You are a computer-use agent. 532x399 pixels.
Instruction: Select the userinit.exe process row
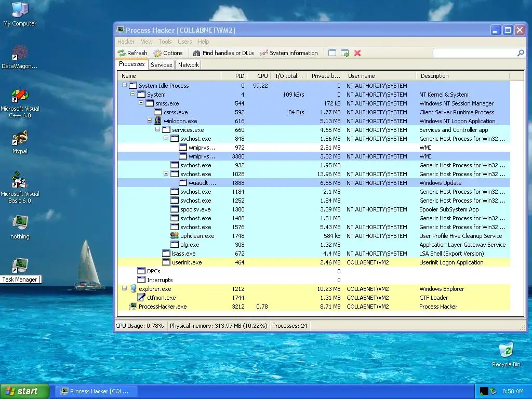[x=313, y=262]
